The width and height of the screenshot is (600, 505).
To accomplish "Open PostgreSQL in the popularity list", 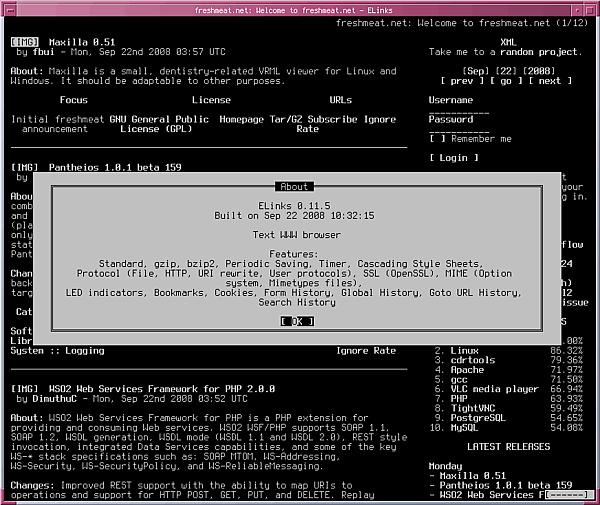I will (478, 418).
